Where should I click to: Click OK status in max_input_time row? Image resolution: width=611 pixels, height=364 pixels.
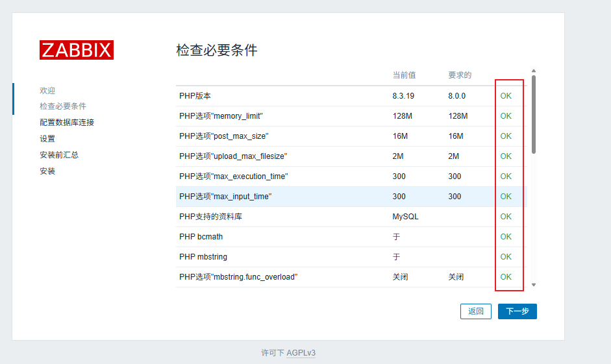pos(506,197)
